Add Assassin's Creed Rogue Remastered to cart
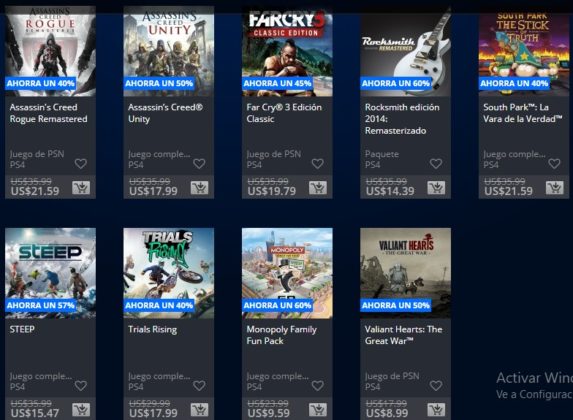 pos(81,188)
